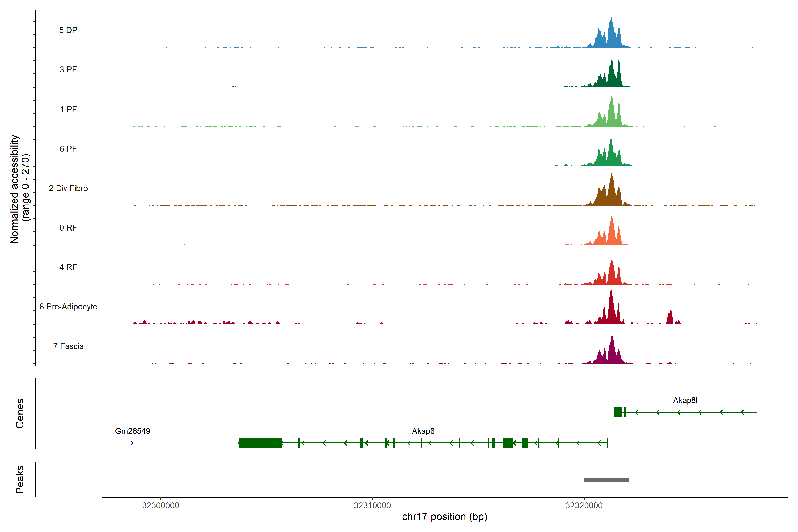The height and width of the screenshot is (532, 798).
Task: Click the 7 Fascia track label
Action: 68,346
